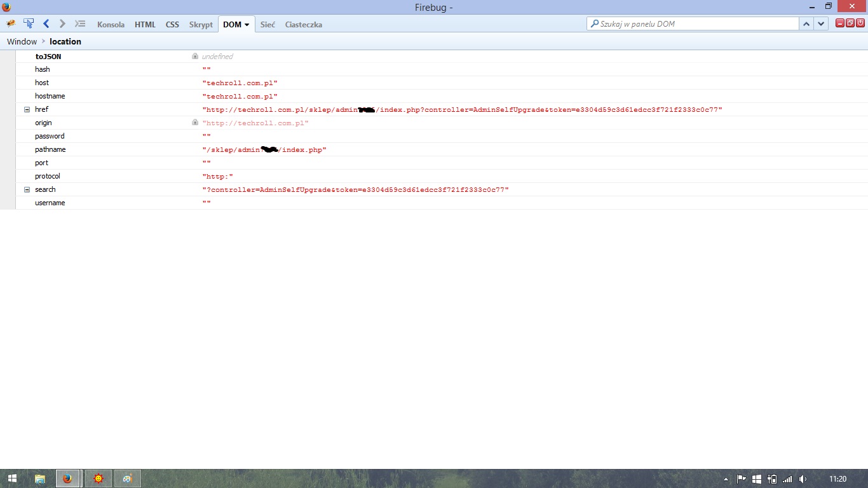Click the Window breadcrumb
The height and width of the screenshot is (488, 868).
(22, 41)
